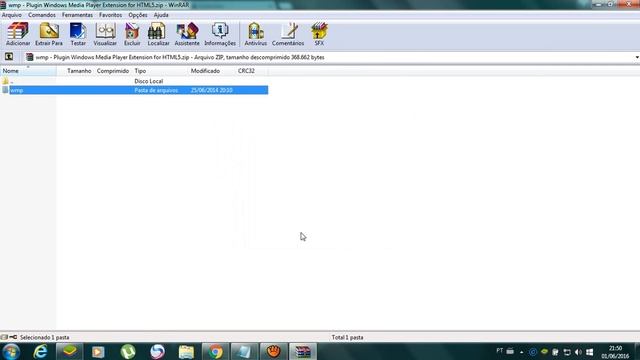
Task: Go up one folder level button
Action: (x=9, y=57)
